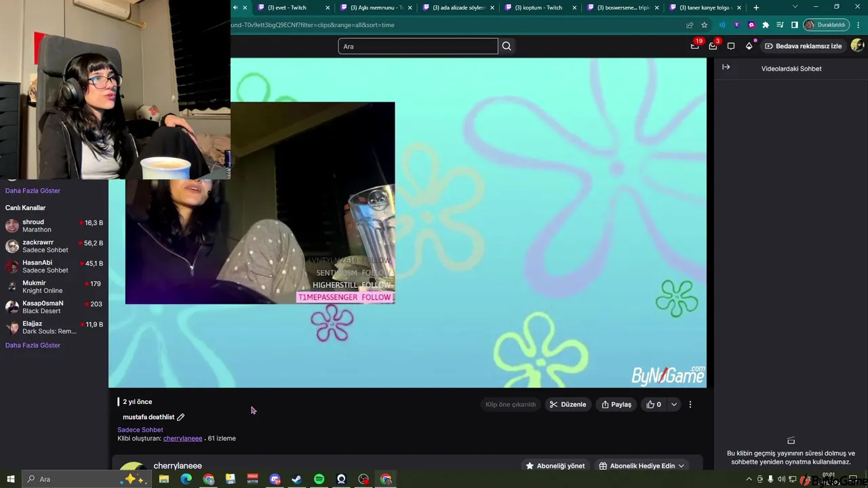The height and width of the screenshot is (488, 868).
Task: Click the mustafa deathlist clip title
Action: pos(149,417)
